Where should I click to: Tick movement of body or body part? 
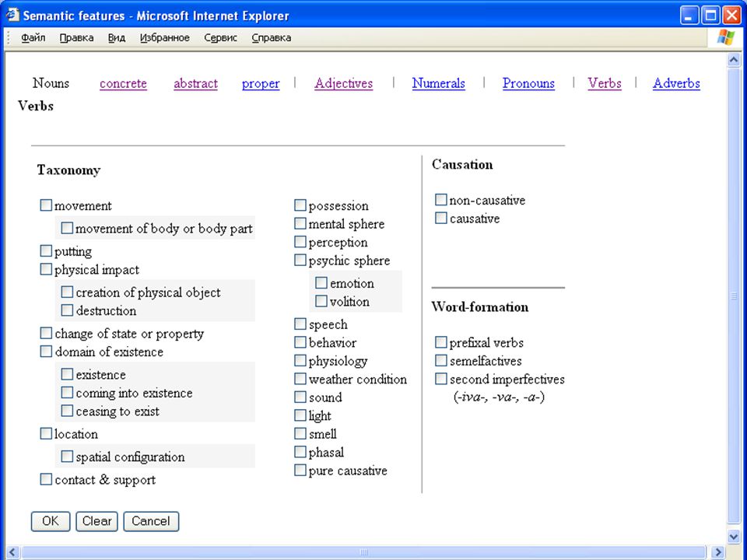[x=67, y=228]
